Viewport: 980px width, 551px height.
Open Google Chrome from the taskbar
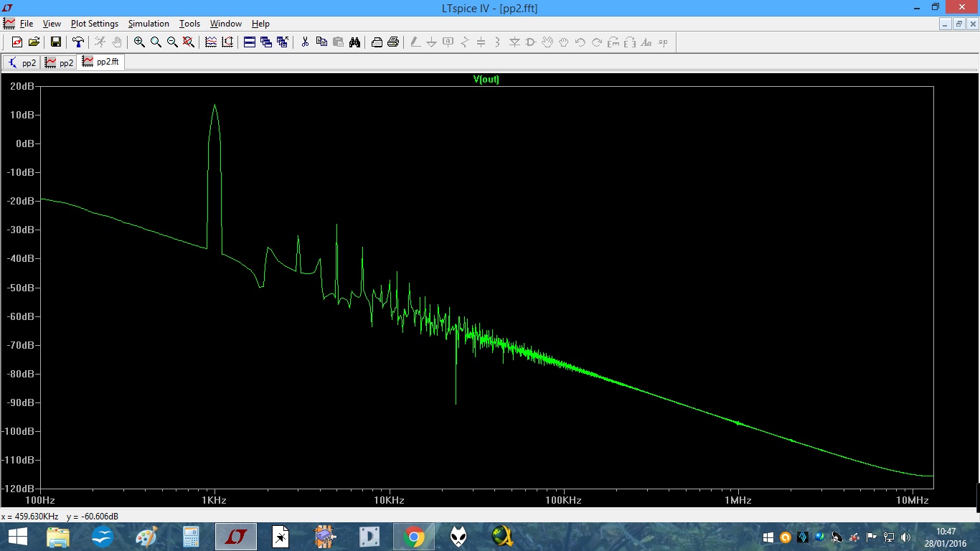click(414, 537)
